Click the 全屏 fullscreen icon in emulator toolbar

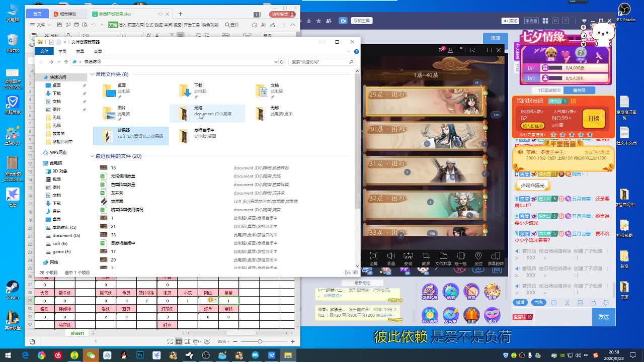coord(373,258)
